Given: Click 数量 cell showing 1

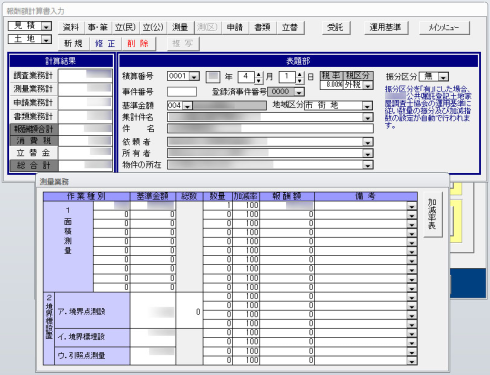Looking at the screenshot, I should tap(218, 205).
